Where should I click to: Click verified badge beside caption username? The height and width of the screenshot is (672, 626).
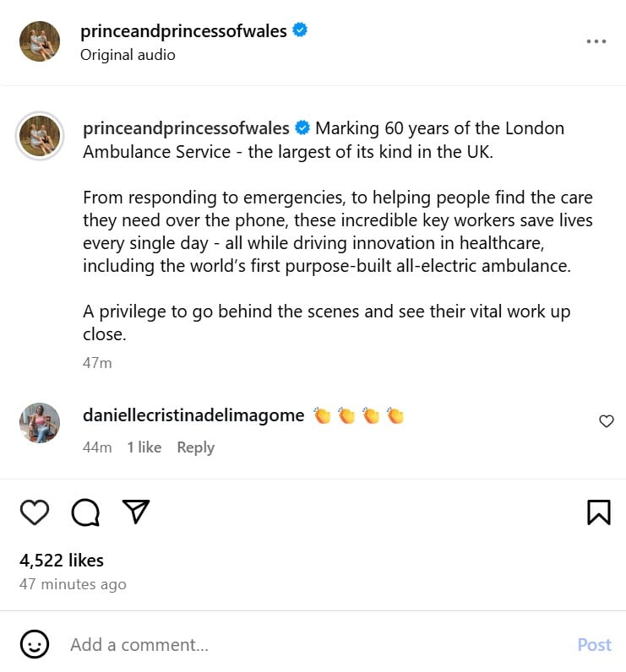click(302, 128)
